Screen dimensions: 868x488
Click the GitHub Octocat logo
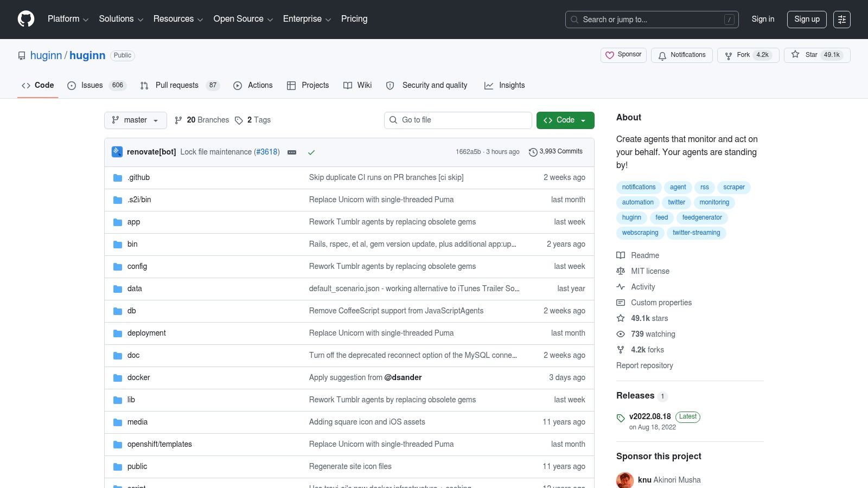[26, 19]
